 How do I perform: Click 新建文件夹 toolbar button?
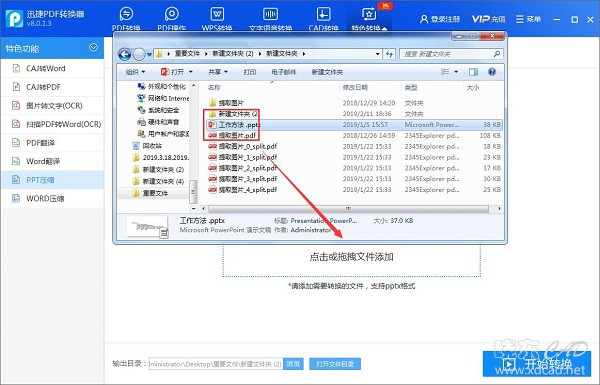tap(327, 72)
